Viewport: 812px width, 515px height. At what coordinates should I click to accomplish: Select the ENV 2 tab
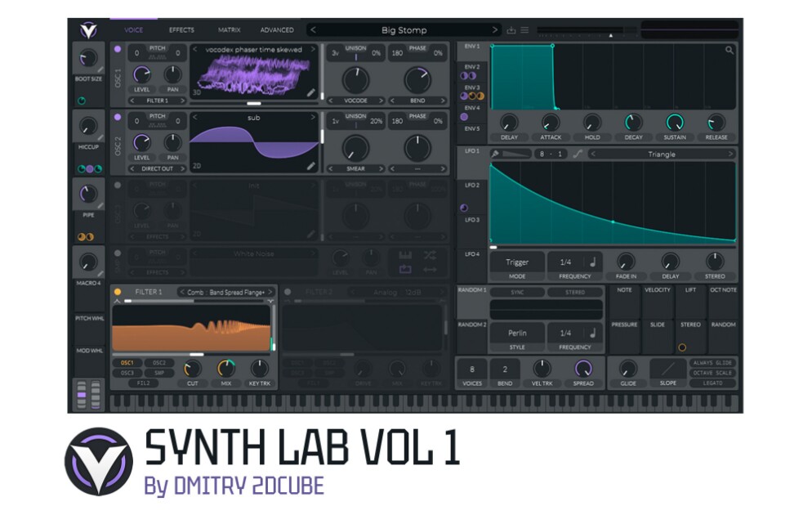point(472,72)
